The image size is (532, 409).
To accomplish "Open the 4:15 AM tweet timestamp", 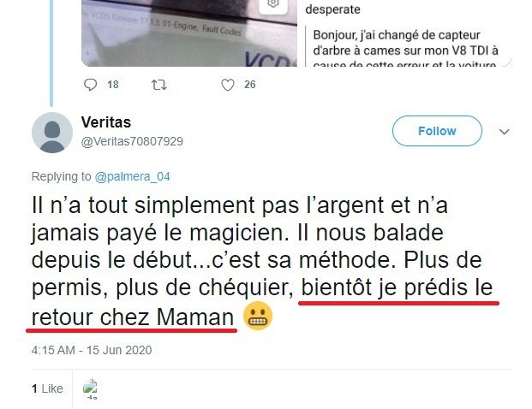I will point(92,350).
